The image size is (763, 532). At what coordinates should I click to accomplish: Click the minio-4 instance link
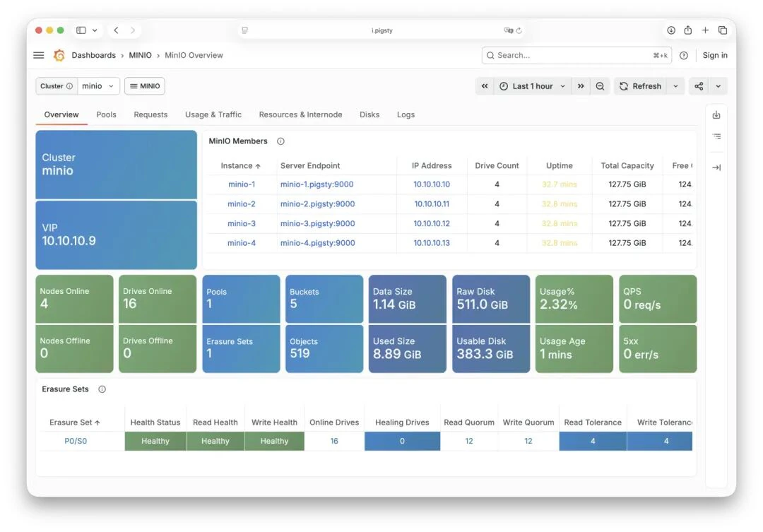[242, 243]
